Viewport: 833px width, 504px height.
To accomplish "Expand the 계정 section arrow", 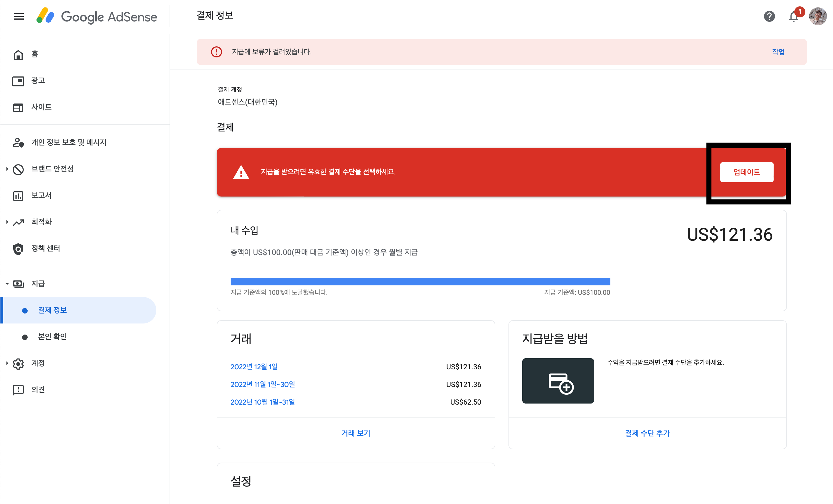I will tap(7, 363).
